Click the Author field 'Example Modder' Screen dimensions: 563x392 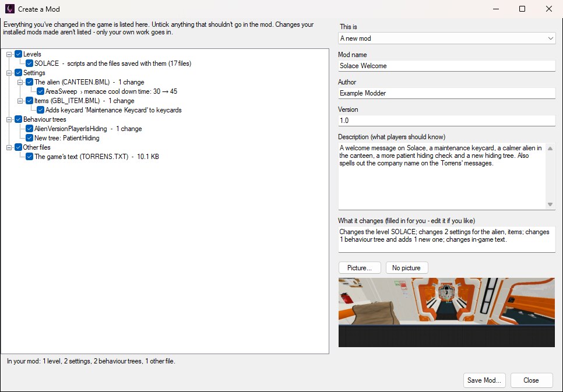click(446, 93)
